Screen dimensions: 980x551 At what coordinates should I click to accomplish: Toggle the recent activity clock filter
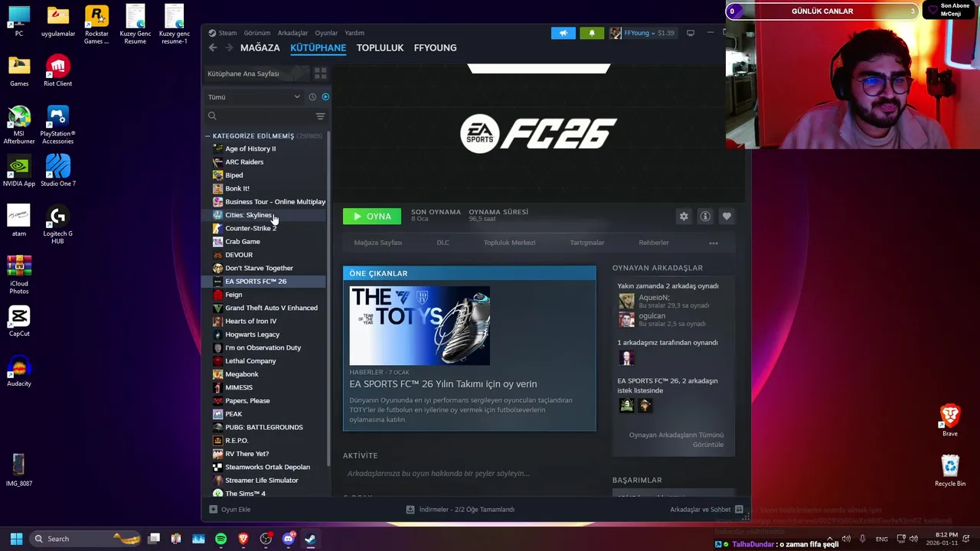(x=312, y=97)
